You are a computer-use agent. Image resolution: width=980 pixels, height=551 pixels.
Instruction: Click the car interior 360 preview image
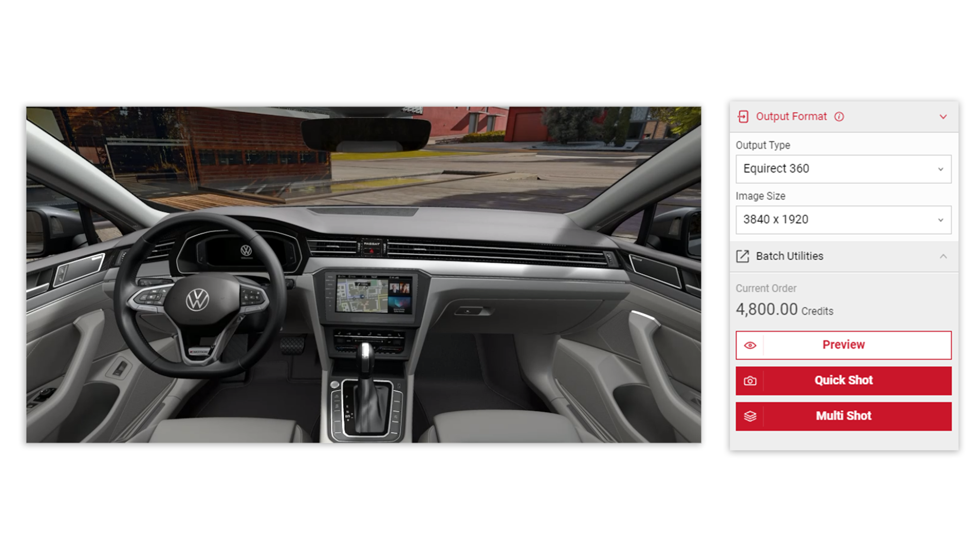pos(363,274)
